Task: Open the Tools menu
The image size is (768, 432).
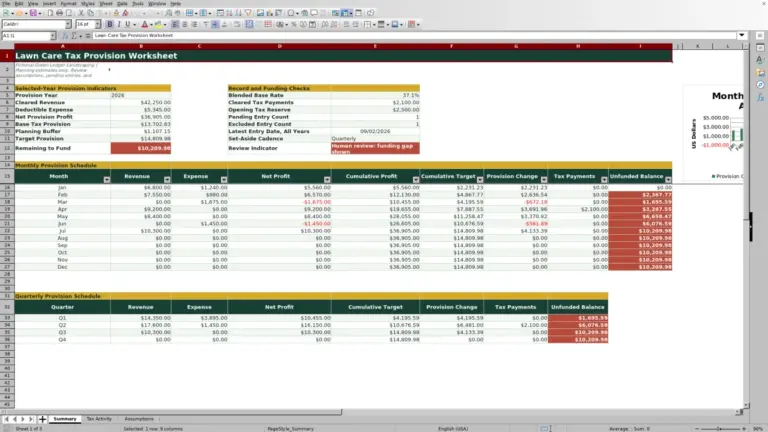Action: (x=138, y=3)
